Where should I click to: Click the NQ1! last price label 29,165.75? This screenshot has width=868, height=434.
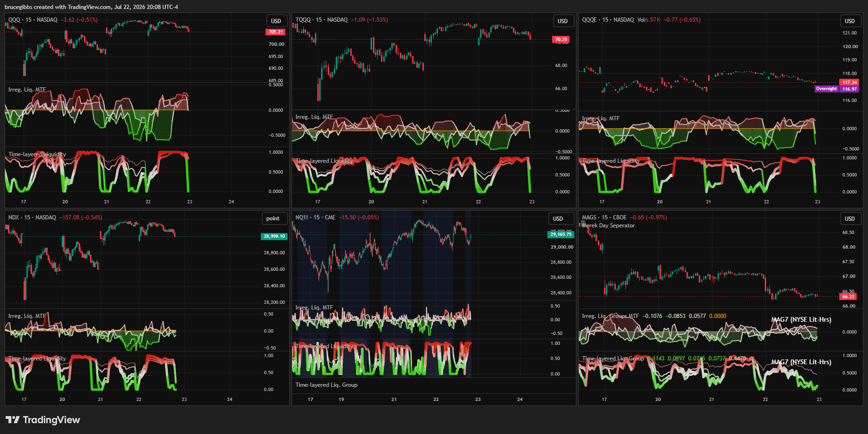561,234
